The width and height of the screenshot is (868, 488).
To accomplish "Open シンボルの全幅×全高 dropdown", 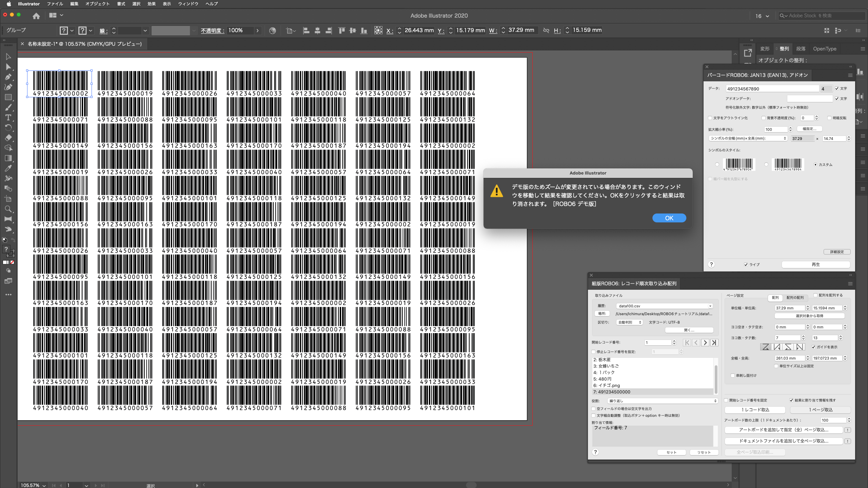I will [x=748, y=138].
